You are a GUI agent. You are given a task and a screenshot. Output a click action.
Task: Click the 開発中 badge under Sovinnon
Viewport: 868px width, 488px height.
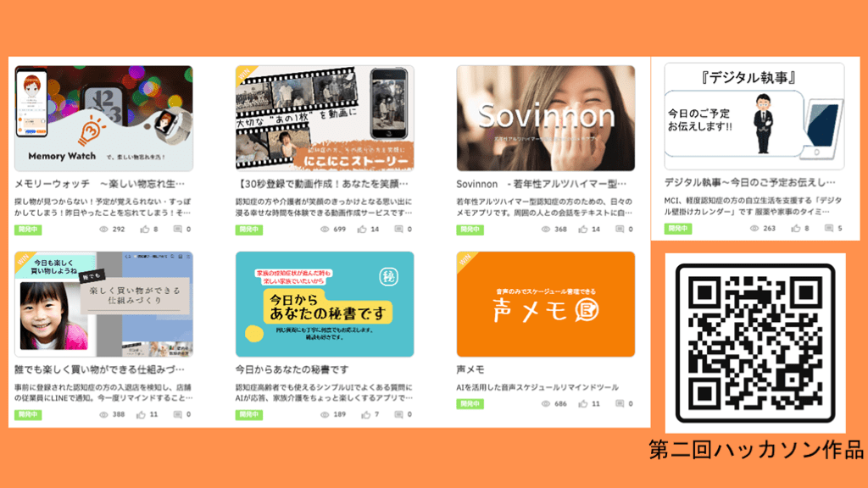click(x=470, y=230)
